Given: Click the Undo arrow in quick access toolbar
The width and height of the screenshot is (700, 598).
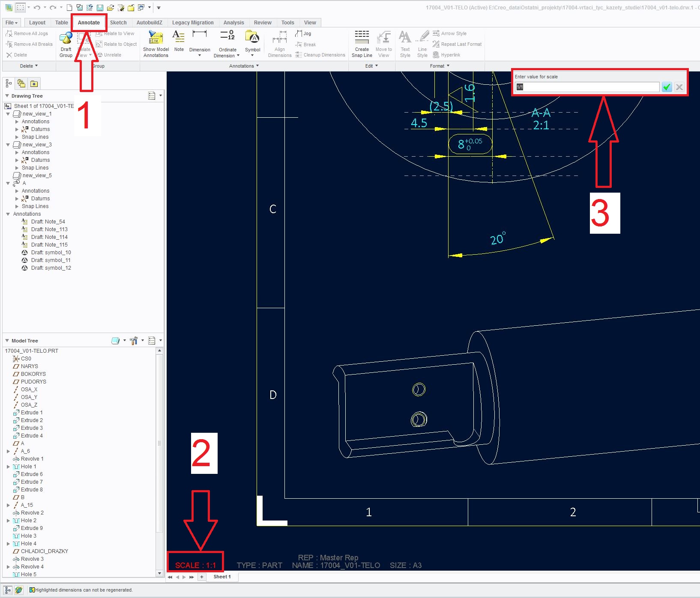Looking at the screenshot, I should coord(37,8).
